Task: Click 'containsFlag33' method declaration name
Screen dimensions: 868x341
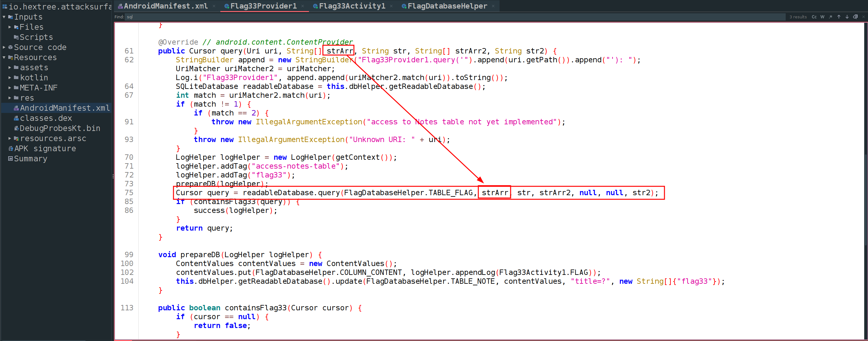Action: pyautogui.click(x=255, y=308)
